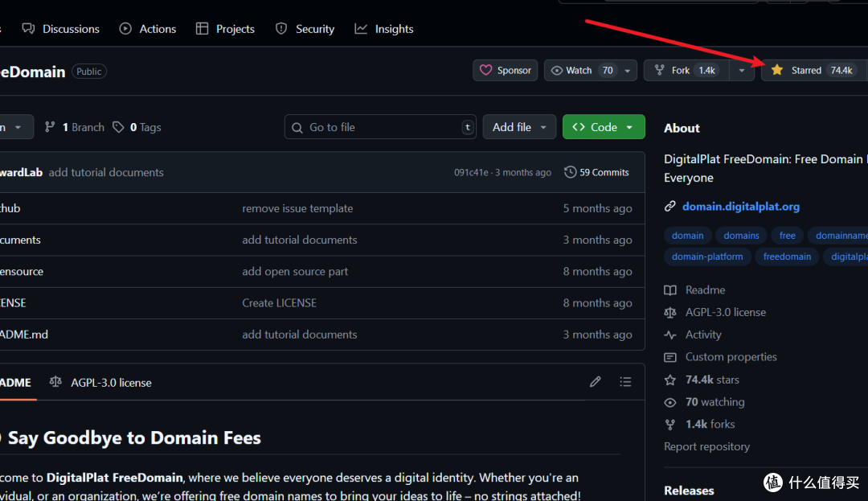Click the link icon beside domain.digitalplat.org
The image size is (868, 501).
[x=670, y=207]
